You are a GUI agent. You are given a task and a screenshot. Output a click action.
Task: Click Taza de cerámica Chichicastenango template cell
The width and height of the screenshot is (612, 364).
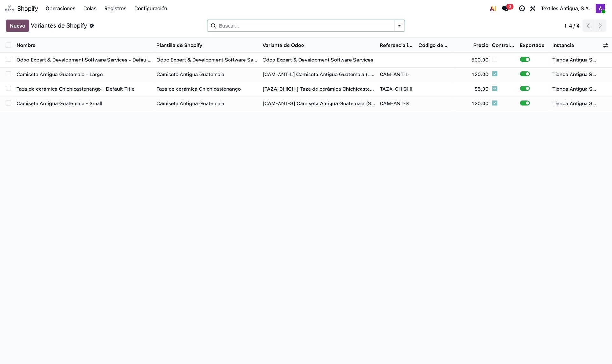(198, 89)
